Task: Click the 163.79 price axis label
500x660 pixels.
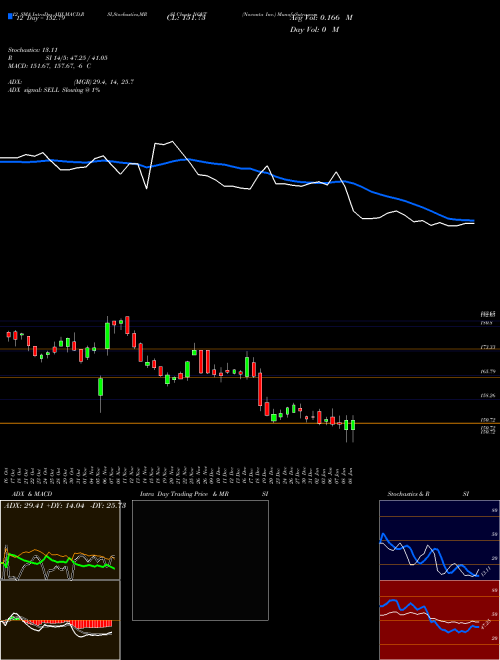Action: 488,372
